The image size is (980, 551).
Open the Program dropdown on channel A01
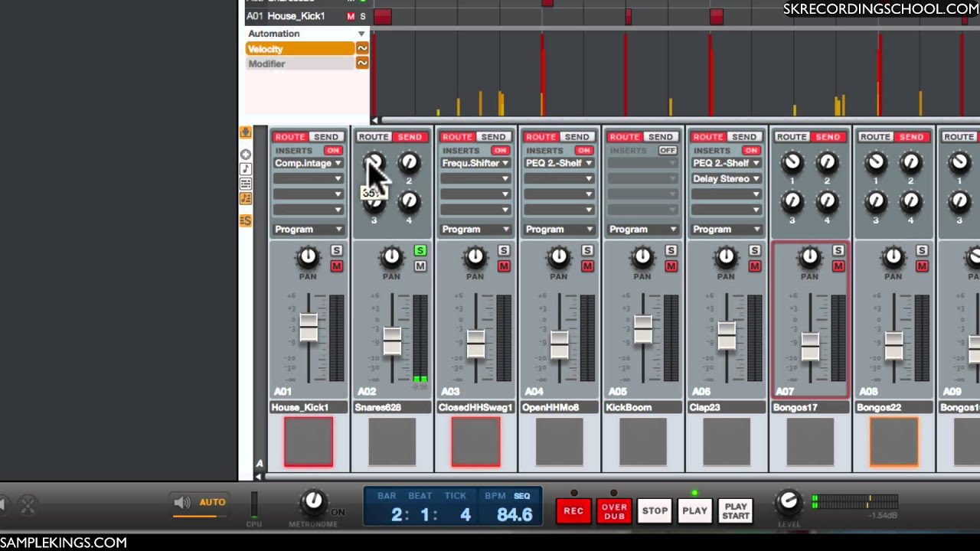click(308, 230)
